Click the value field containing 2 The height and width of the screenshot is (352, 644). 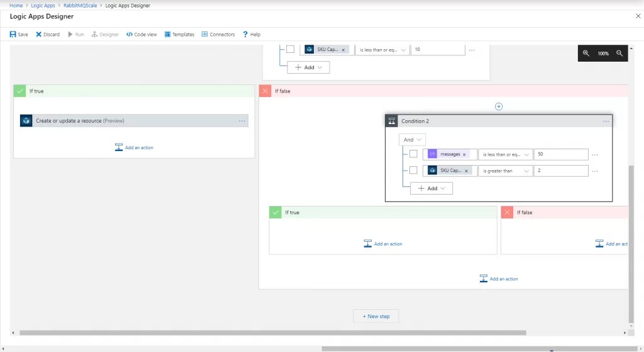(x=561, y=171)
